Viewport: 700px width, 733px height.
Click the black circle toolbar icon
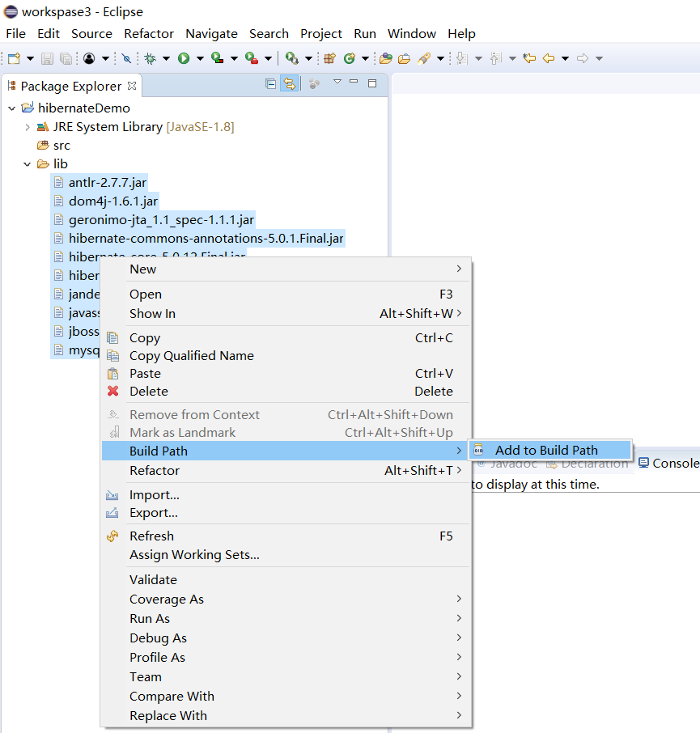pos(89,58)
